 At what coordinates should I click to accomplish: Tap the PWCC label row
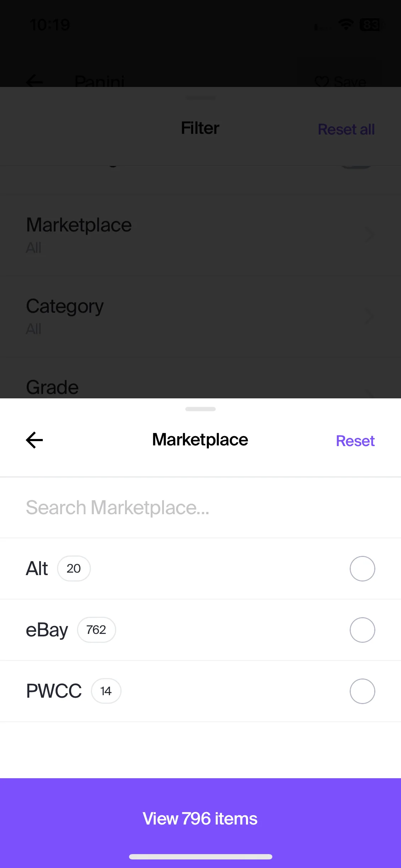pos(200,691)
